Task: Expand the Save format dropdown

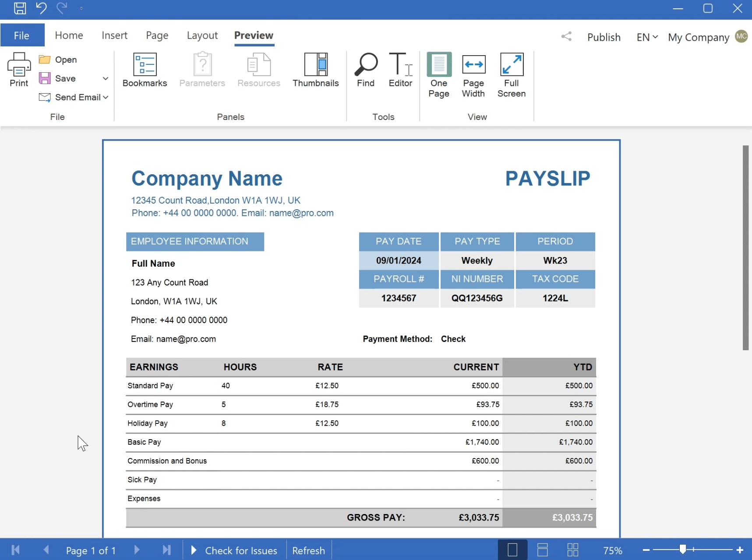Action: (106, 78)
